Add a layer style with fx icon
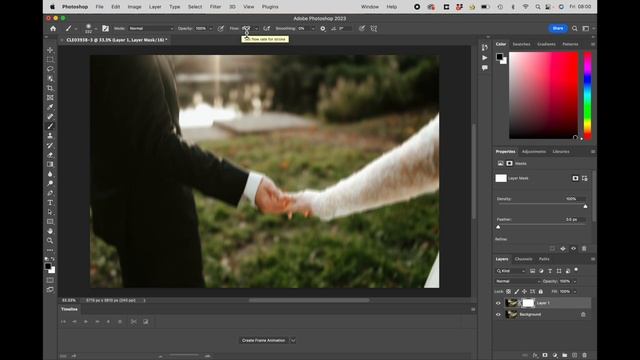 pos(535,356)
